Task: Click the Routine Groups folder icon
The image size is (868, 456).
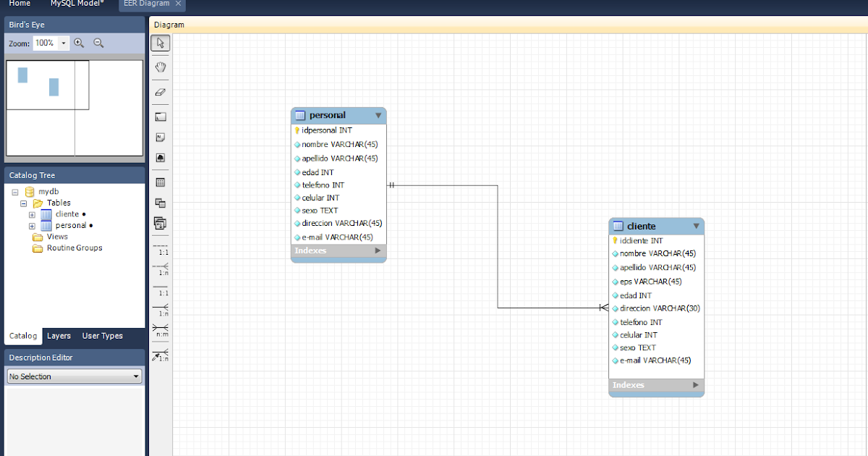Action: tap(38, 248)
